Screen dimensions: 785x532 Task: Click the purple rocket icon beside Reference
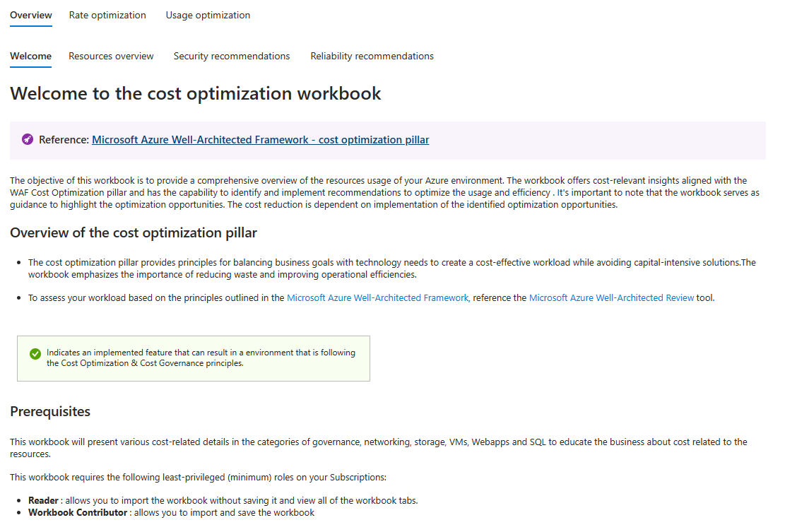point(28,140)
